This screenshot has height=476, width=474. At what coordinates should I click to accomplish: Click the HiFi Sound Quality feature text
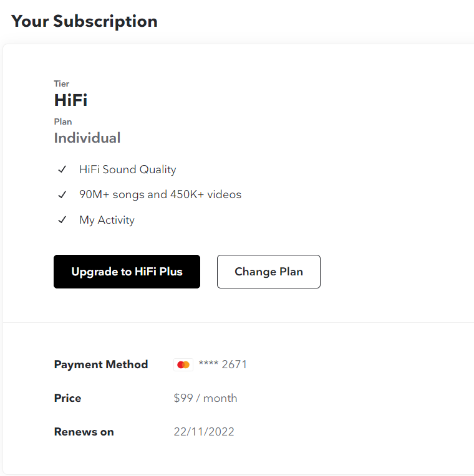(x=128, y=169)
